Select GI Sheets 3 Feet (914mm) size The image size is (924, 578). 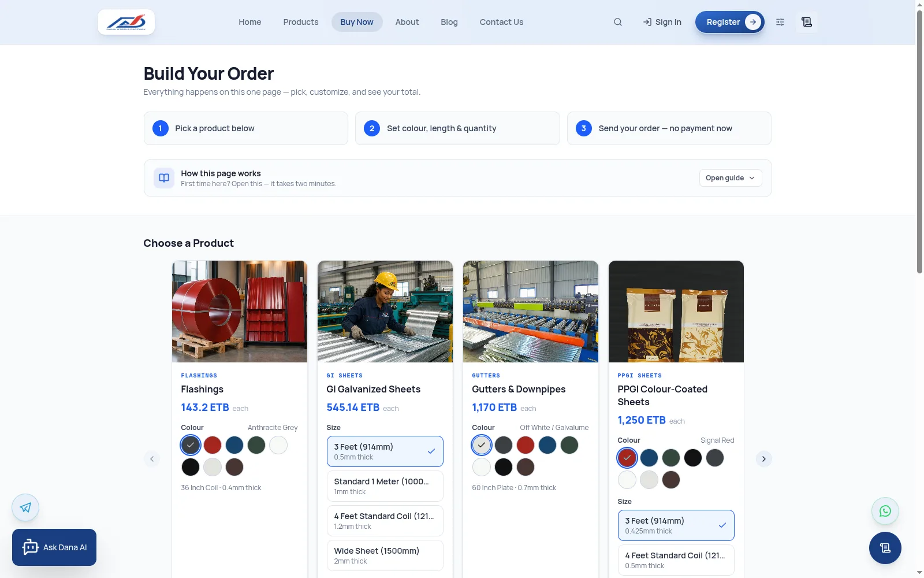click(x=385, y=451)
